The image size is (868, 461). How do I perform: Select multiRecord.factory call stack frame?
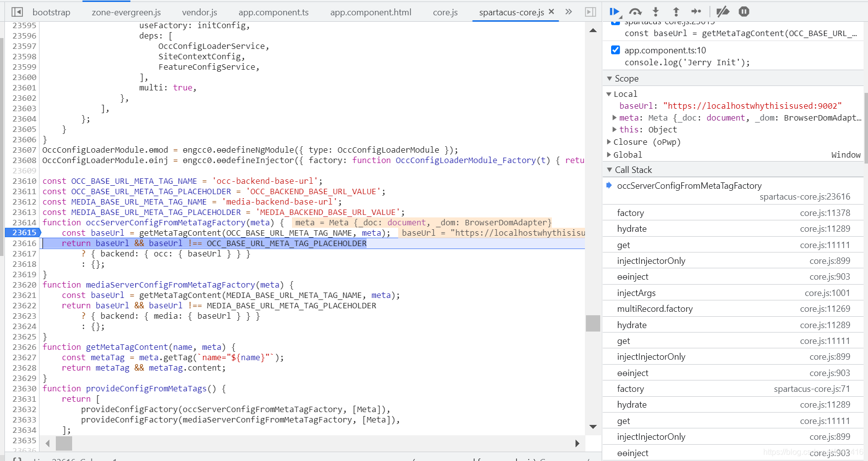(x=734, y=309)
